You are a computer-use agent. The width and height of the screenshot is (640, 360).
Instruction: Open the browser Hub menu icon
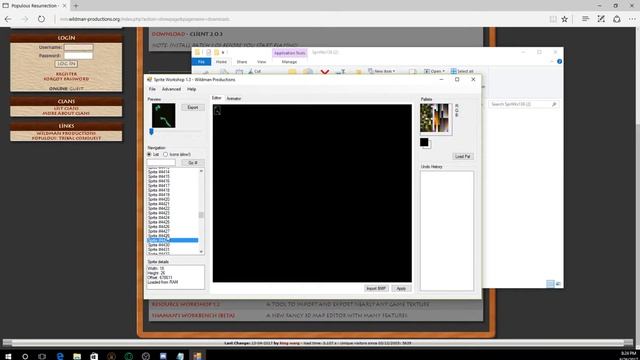click(585, 19)
